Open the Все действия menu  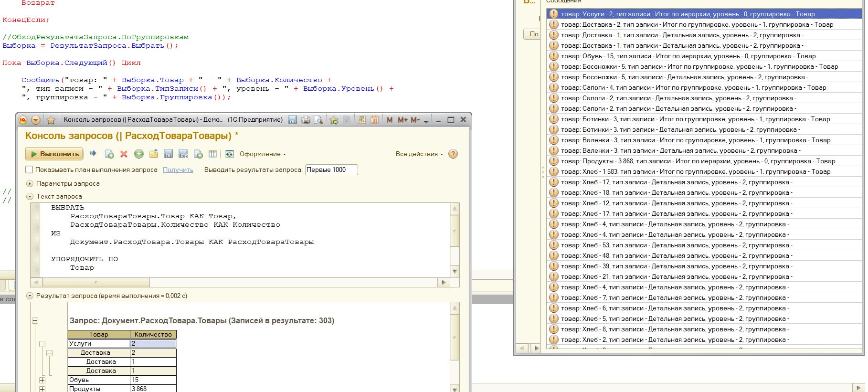coord(419,154)
